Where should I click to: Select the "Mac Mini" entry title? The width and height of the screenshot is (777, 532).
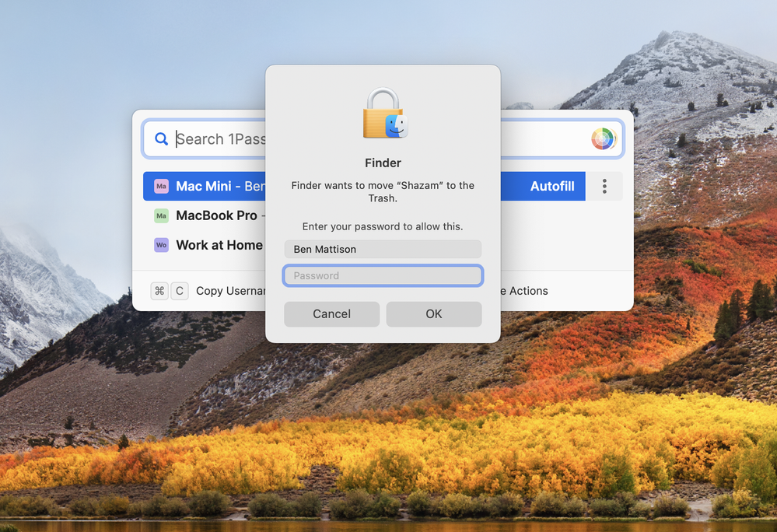(x=204, y=186)
